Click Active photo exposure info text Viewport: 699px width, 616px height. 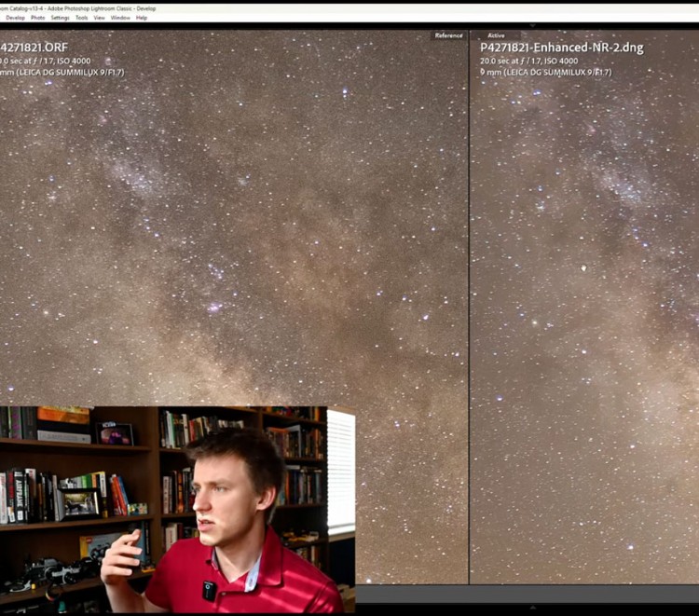pos(529,62)
